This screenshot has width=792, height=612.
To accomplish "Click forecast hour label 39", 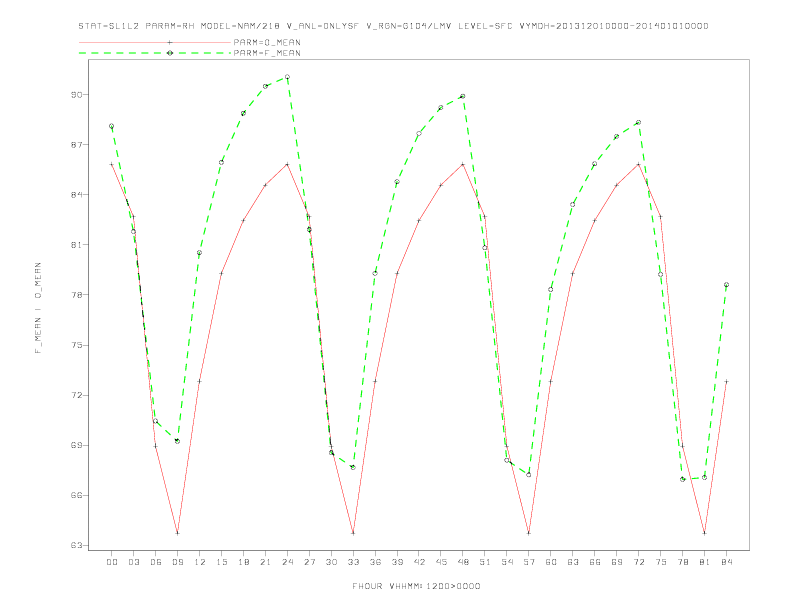I will 397,562.
